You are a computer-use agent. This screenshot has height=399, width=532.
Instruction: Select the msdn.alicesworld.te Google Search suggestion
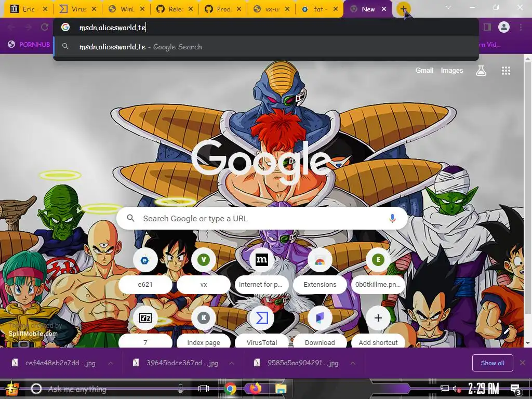pos(266,47)
